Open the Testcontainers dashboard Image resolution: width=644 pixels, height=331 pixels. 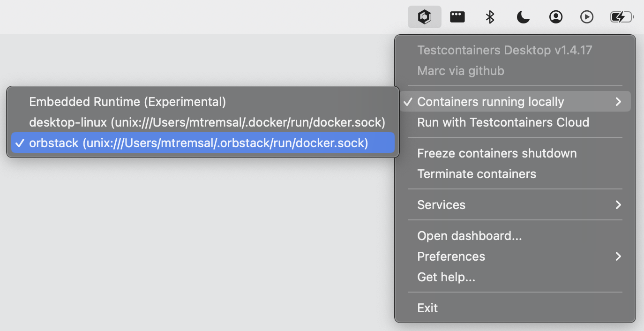pos(470,236)
